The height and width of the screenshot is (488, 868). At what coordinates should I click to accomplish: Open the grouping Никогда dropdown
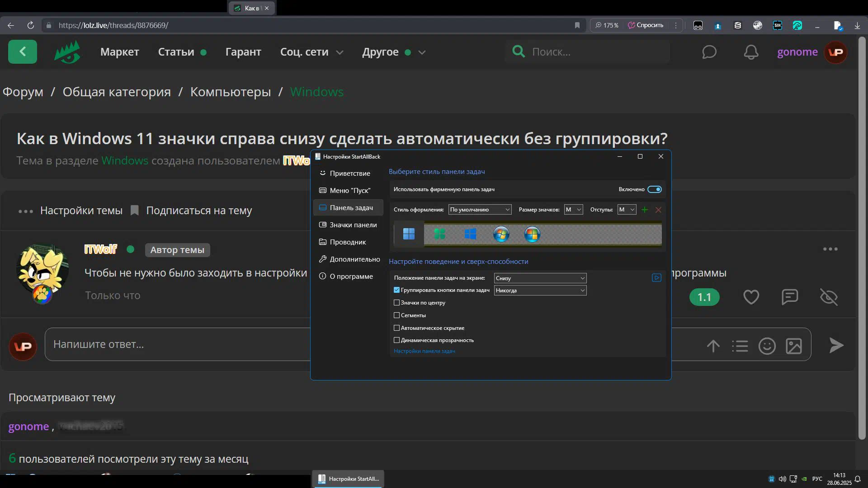pos(540,291)
